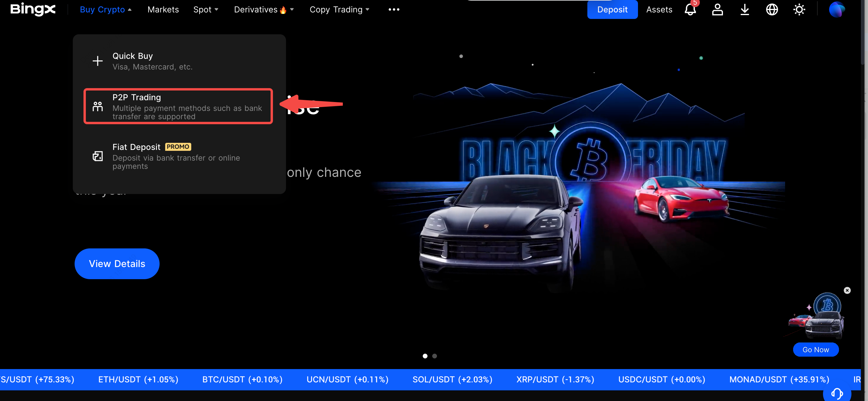Click the View Details button
The width and height of the screenshot is (868, 401).
point(117,263)
